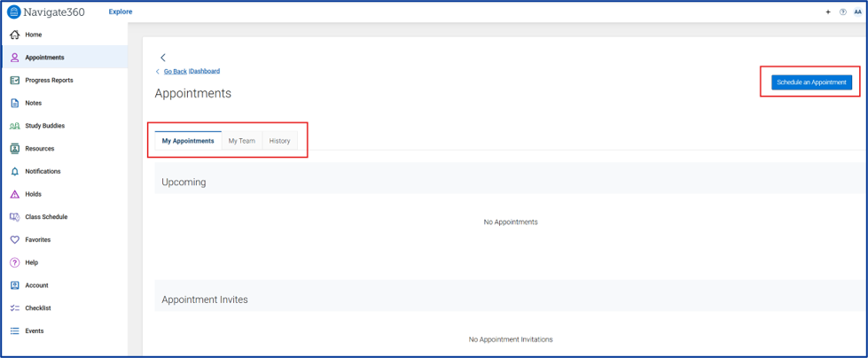Viewport: 868px width, 358px height.
Task: Switch to the My Team tab
Action: click(242, 141)
